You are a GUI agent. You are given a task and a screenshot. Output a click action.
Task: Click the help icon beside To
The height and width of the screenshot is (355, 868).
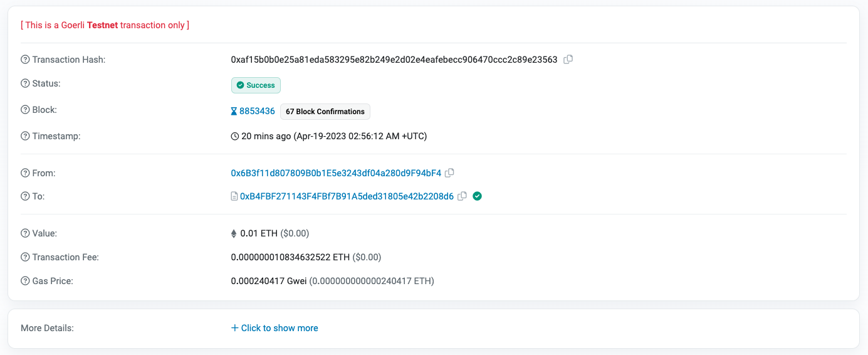point(25,196)
